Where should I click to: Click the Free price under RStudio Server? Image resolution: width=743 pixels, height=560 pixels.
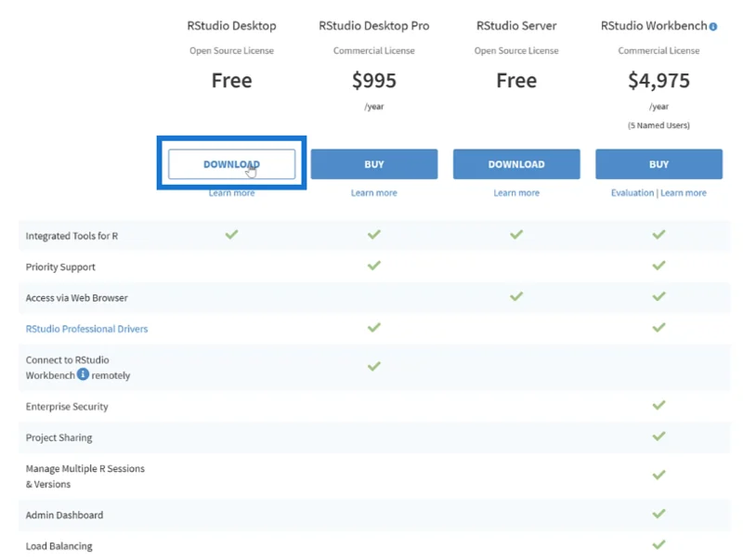[516, 81]
